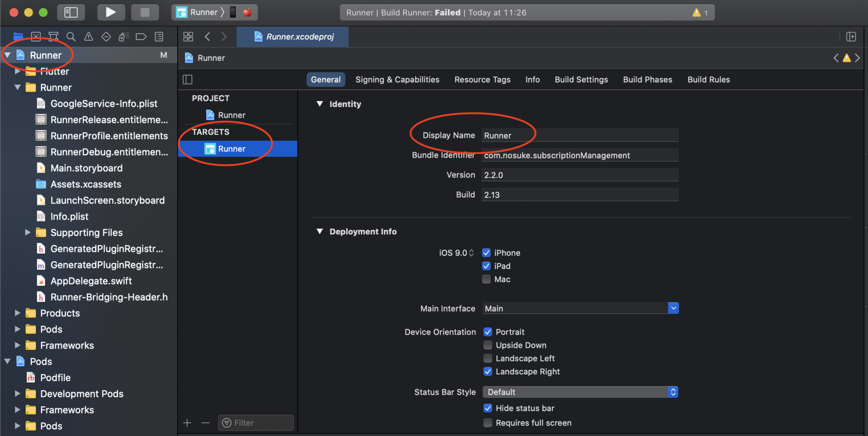Screen dimensions: 868x436
Task: Open the Breakpoint navigator icon
Action: tap(141, 37)
